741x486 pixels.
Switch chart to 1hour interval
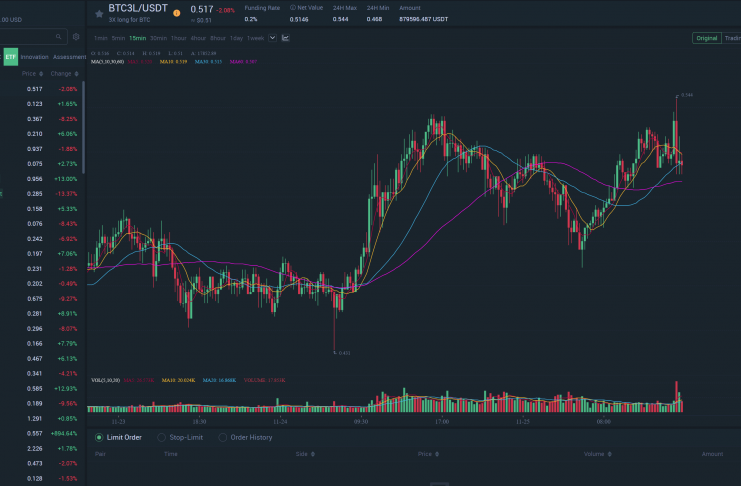point(179,38)
